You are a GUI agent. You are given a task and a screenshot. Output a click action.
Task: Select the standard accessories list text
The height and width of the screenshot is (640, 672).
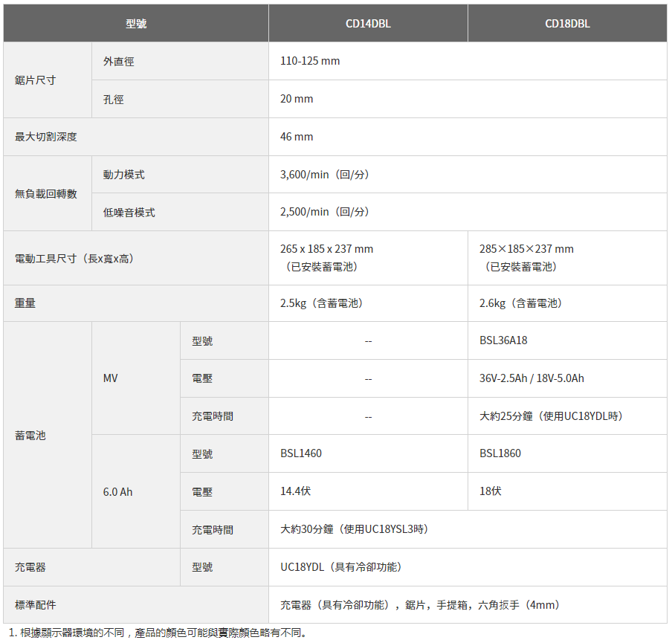click(x=420, y=605)
